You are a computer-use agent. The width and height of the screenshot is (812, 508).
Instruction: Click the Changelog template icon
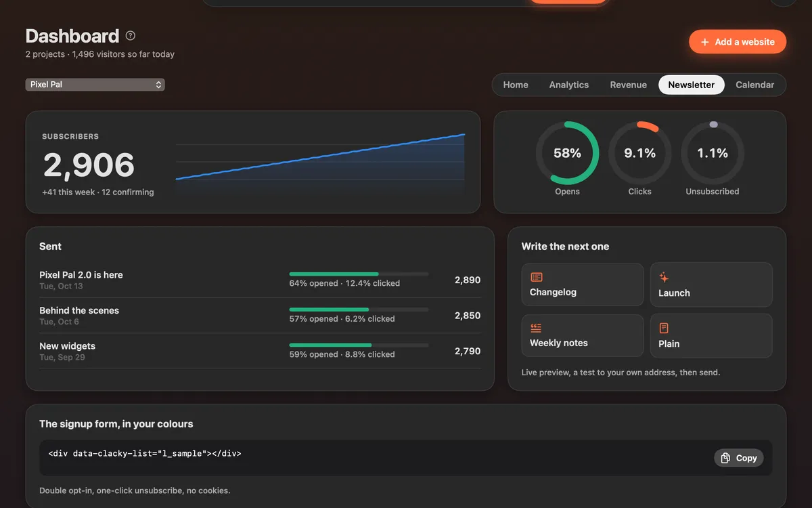537,277
